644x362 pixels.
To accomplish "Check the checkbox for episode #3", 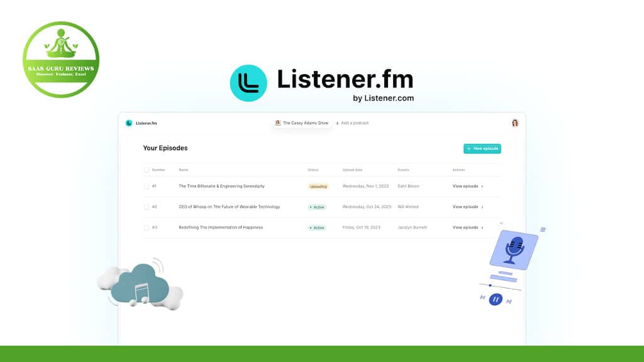I will [146, 228].
